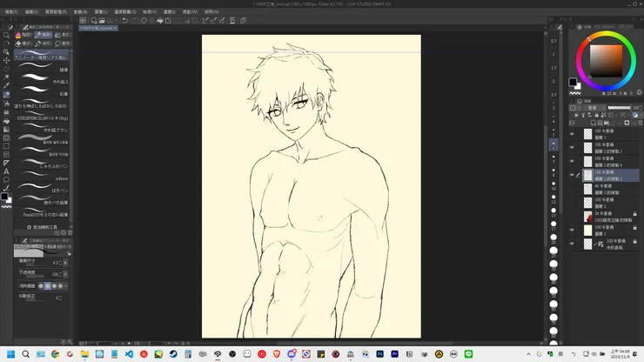Select the highlighted pencil sub tool group button

pos(43,35)
